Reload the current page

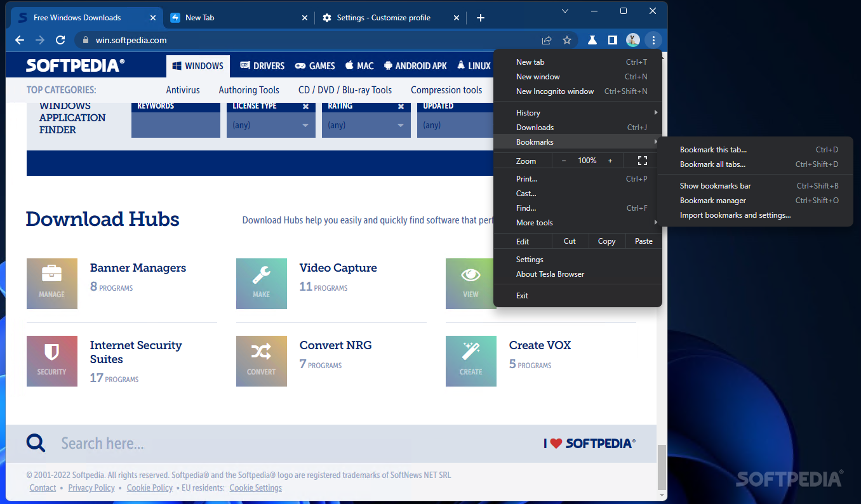coord(60,40)
